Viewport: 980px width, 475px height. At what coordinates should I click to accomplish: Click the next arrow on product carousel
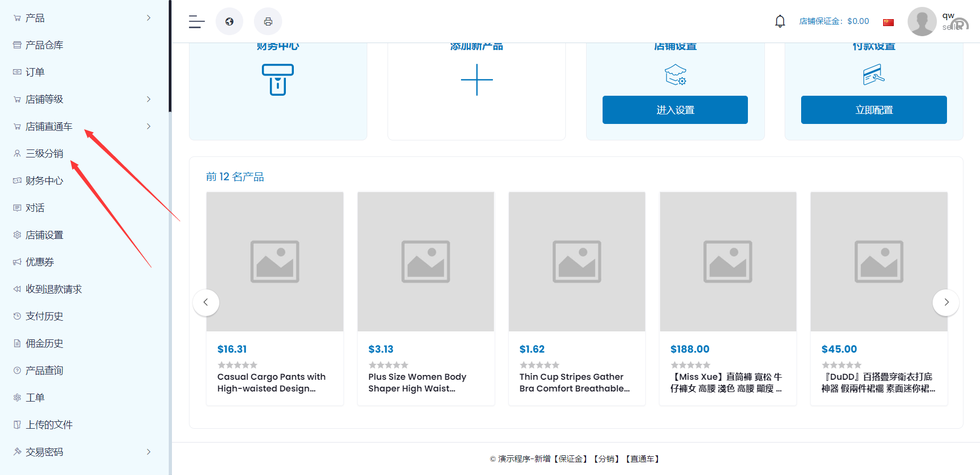click(945, 302)
